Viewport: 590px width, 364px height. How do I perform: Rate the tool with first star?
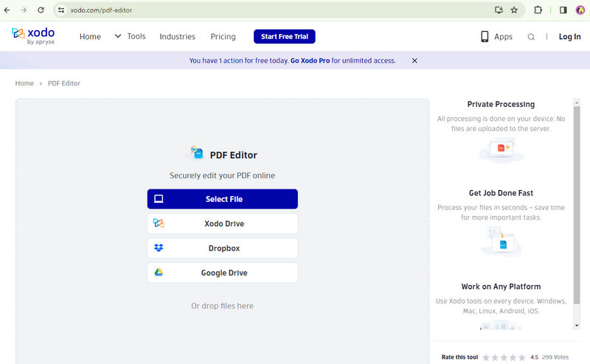pyautogui.click(x=486, y=357)
